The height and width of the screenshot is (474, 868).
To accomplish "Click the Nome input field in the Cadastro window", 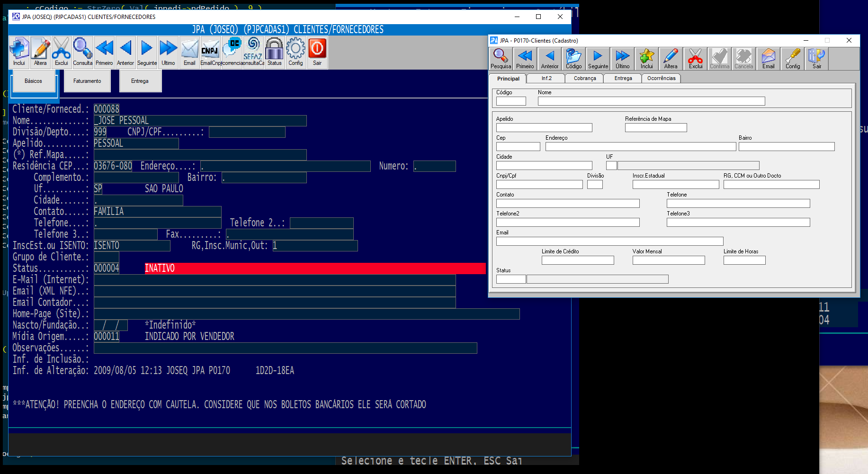I will point(651,101).
